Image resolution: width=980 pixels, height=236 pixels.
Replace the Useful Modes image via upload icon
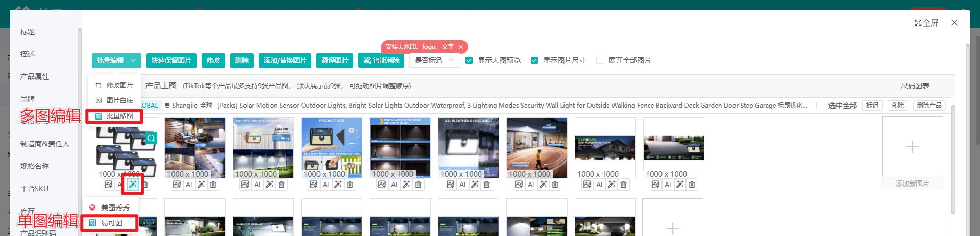382,185
